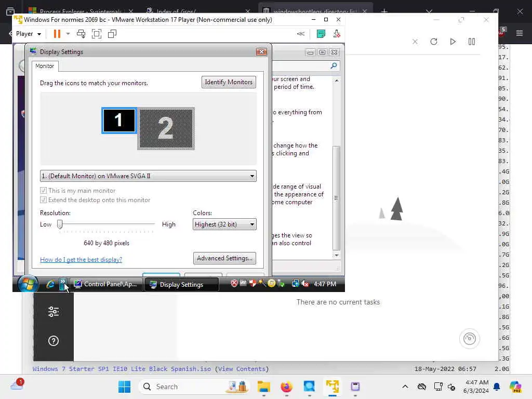Switch VMware to Unity mode
Screen dimensions: 532x399
[112, 34]
